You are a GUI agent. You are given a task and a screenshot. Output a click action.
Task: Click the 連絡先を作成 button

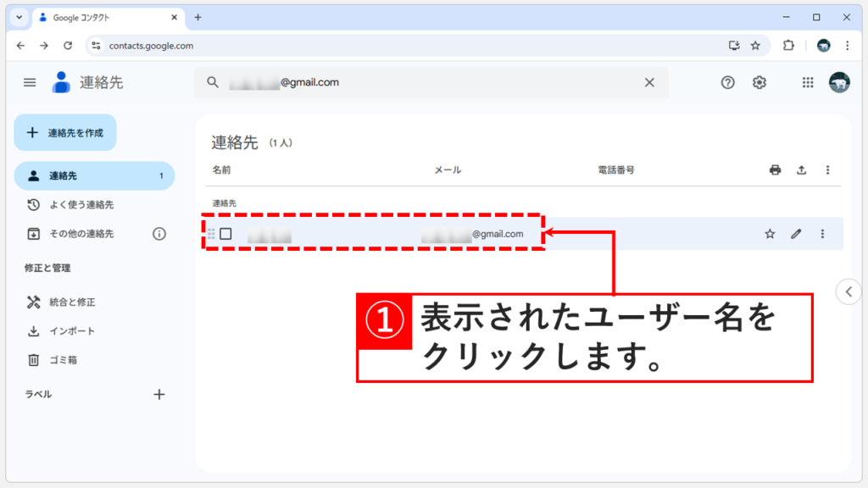point(65,132)
